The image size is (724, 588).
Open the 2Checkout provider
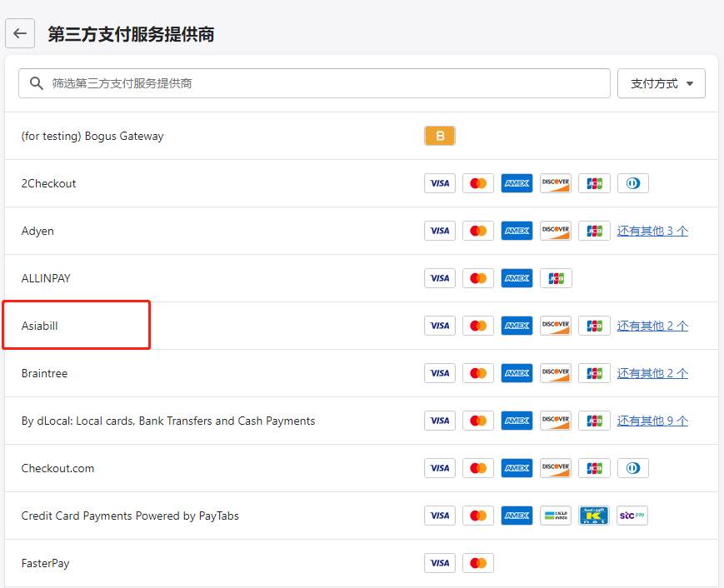click(x=48, y=183)
